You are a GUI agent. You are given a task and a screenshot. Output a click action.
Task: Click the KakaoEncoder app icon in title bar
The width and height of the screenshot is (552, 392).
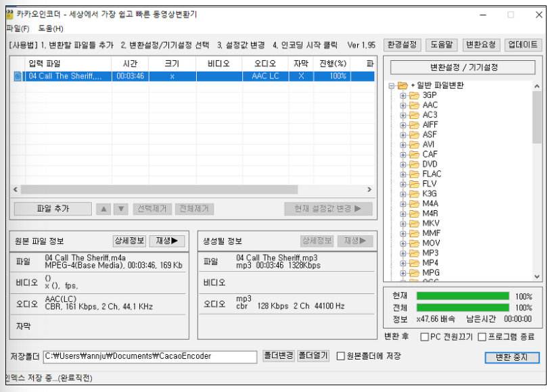[9, 14]
